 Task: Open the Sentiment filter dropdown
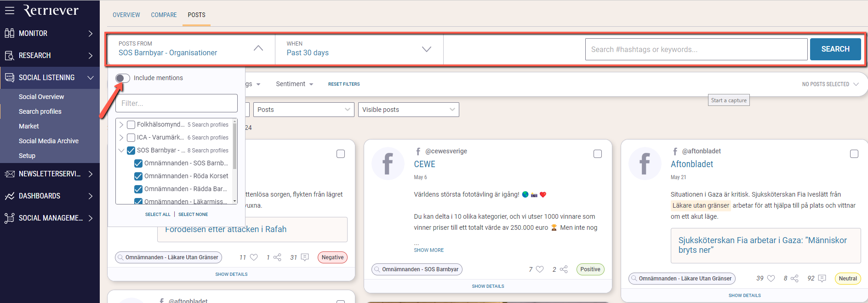pyautogui.click(x=295, y=84)
